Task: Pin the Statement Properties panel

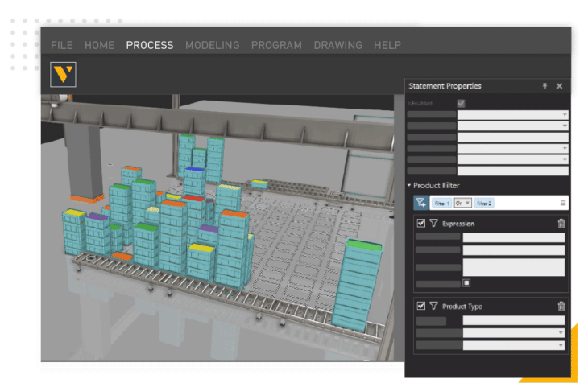Action: pyautogui.click(x=545, y=86)
